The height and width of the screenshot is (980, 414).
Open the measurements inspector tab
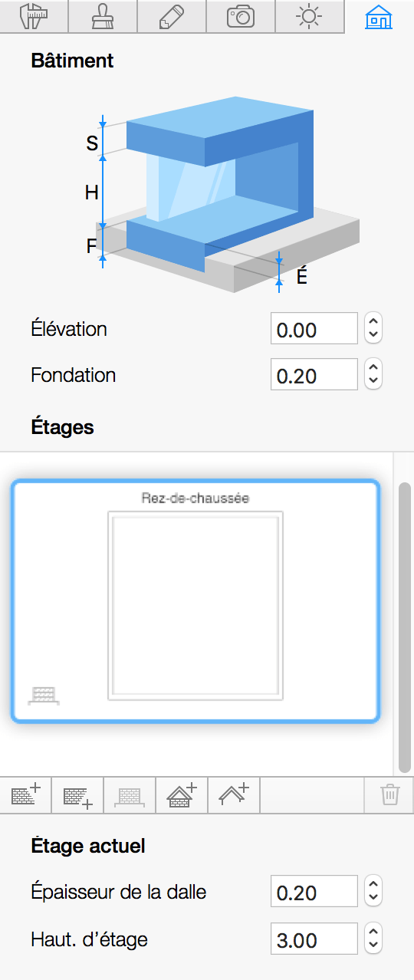34,16
